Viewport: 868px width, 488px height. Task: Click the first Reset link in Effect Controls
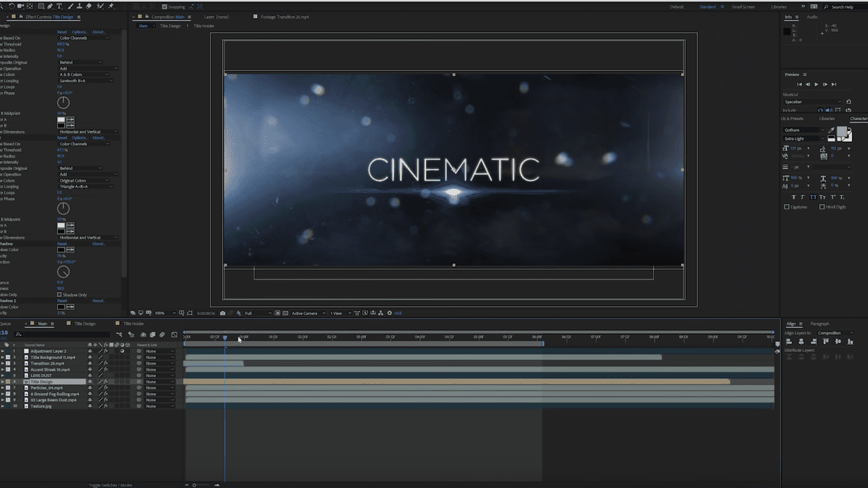tap(62, 32)
